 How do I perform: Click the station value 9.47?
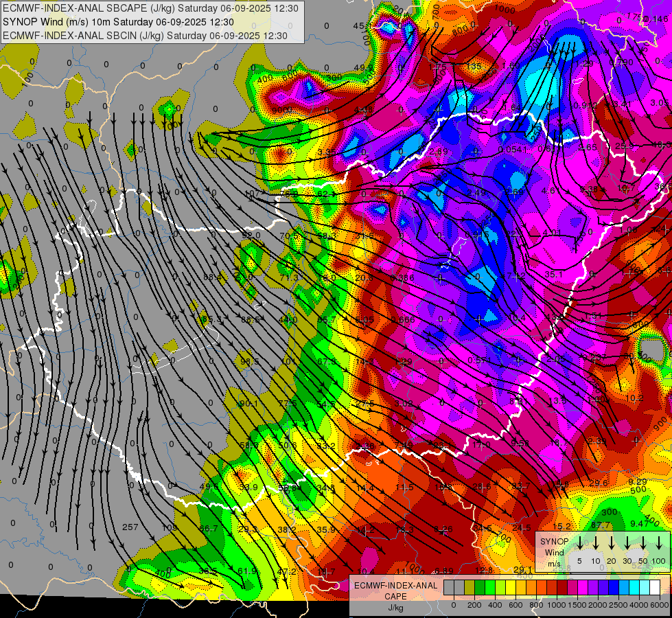(640, 523)
